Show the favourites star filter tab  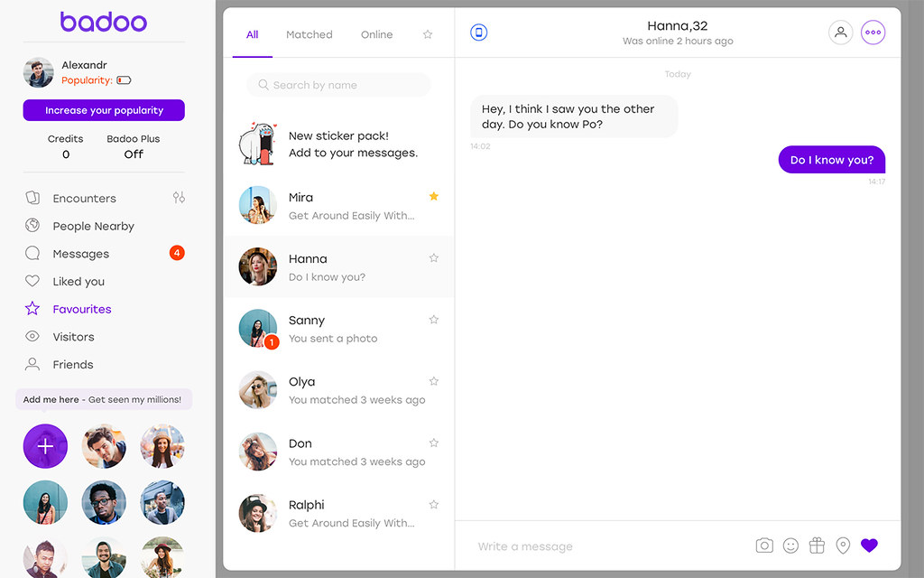[428, 35]
